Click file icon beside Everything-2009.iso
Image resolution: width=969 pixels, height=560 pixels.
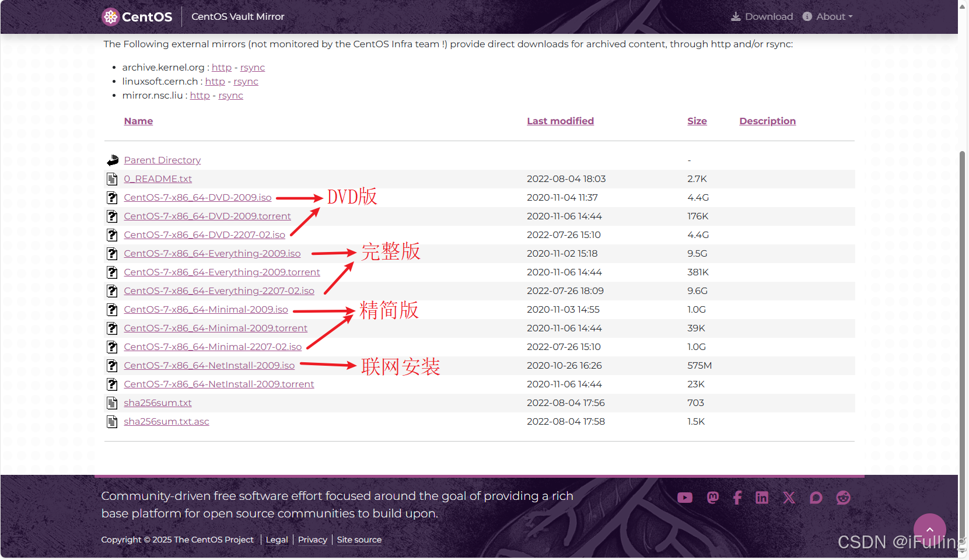113,254
